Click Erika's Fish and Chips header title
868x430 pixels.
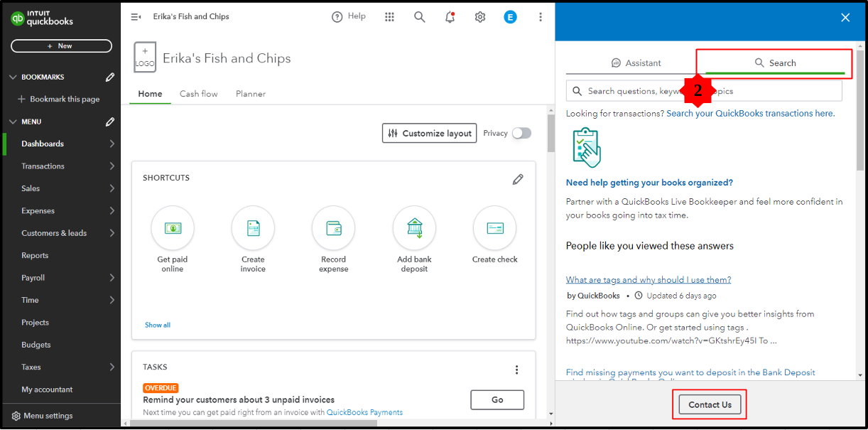(191, 16)
